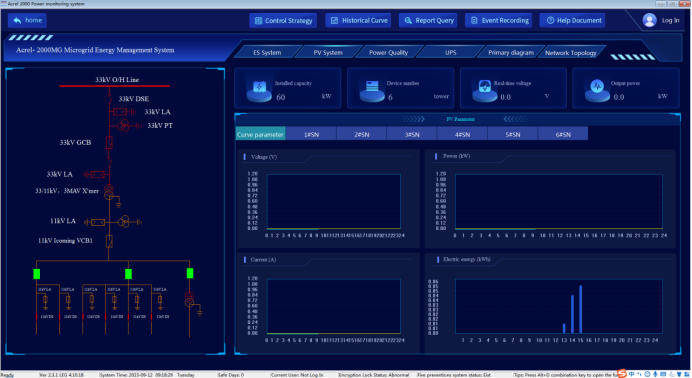Click the user avatar icon beside Log In
Viewport: 692px width, 378px height.
click(649, 20)
